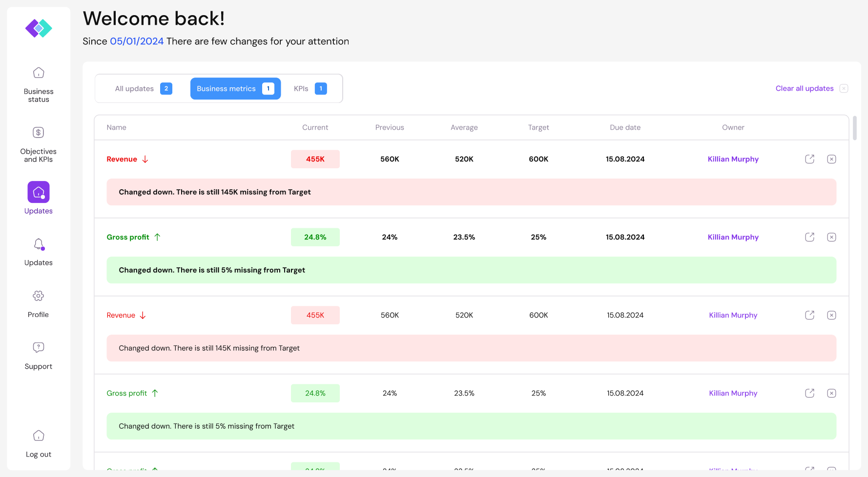Click the Log out icon
Viewport: 868px width, 477px height.
click(39, 436)
